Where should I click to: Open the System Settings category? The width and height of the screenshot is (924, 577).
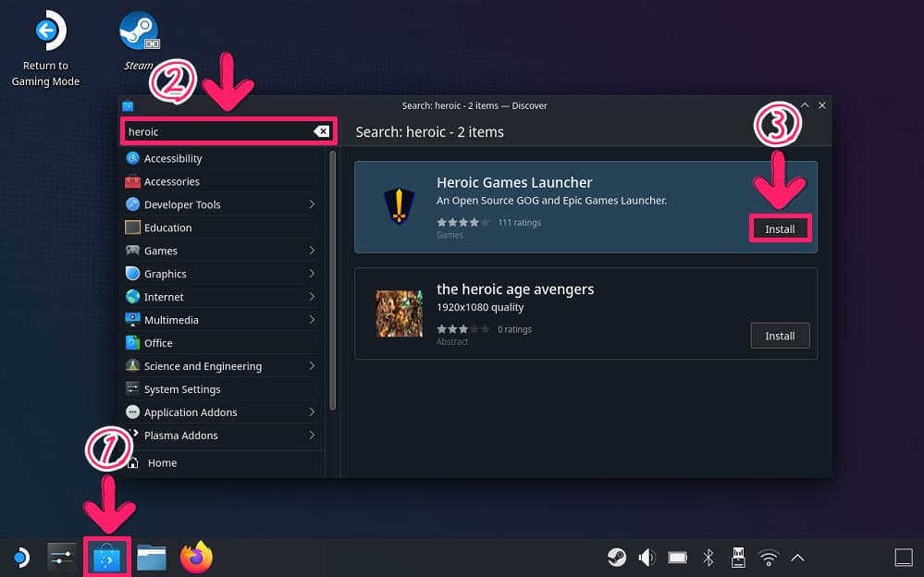coord(223,388)
